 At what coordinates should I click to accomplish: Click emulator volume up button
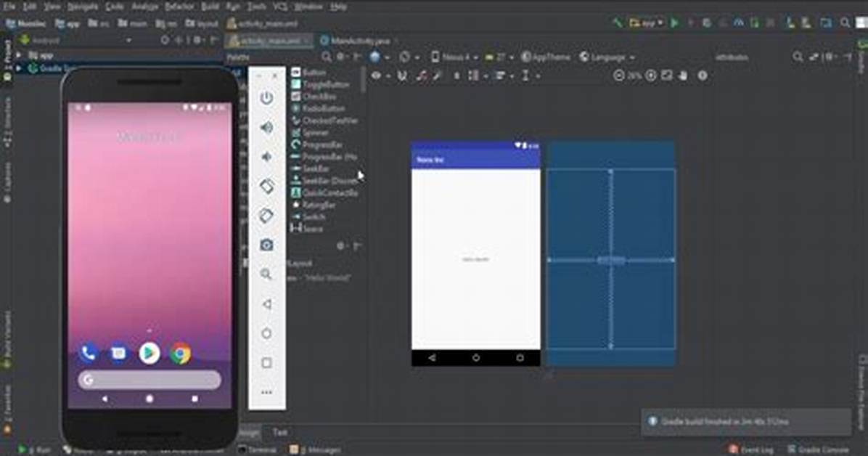coord(267,128)
